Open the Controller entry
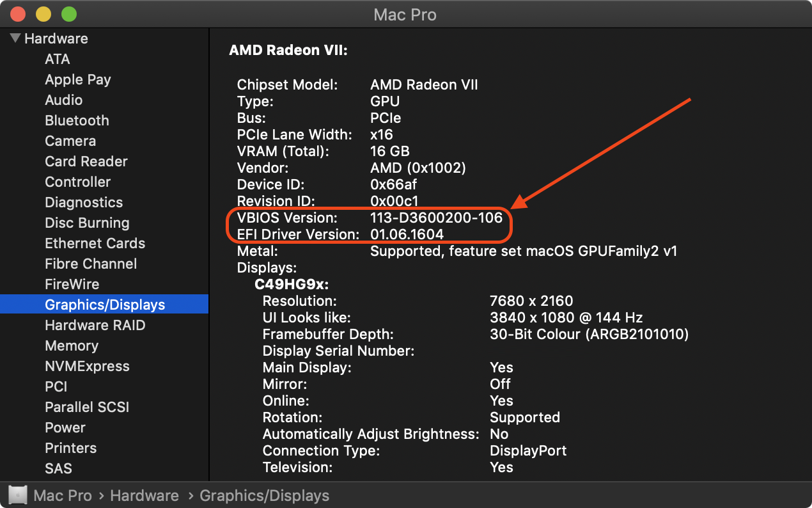Viewport: 812px width, 508px height. click(78, 182)
